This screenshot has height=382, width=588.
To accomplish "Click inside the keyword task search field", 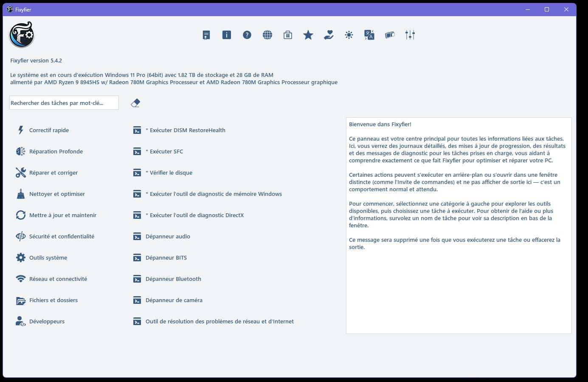I will tap(64, 103).
